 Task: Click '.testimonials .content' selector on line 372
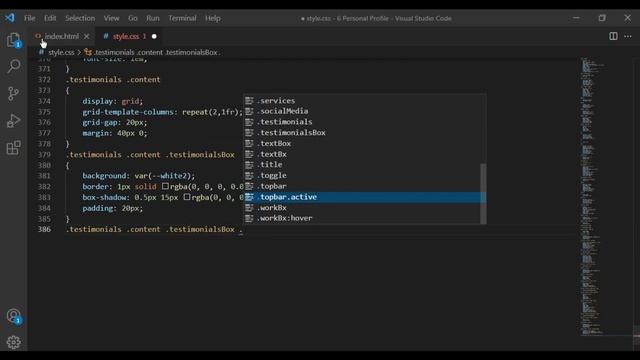113,80
